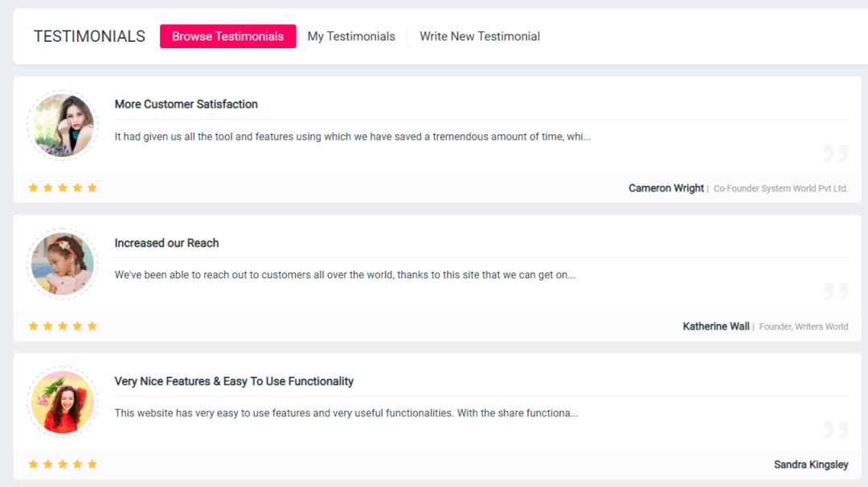The height and width of the screenshot is (487, 868).
Task: Select the Cameron Wright author name
Action: tap(666, 188)
